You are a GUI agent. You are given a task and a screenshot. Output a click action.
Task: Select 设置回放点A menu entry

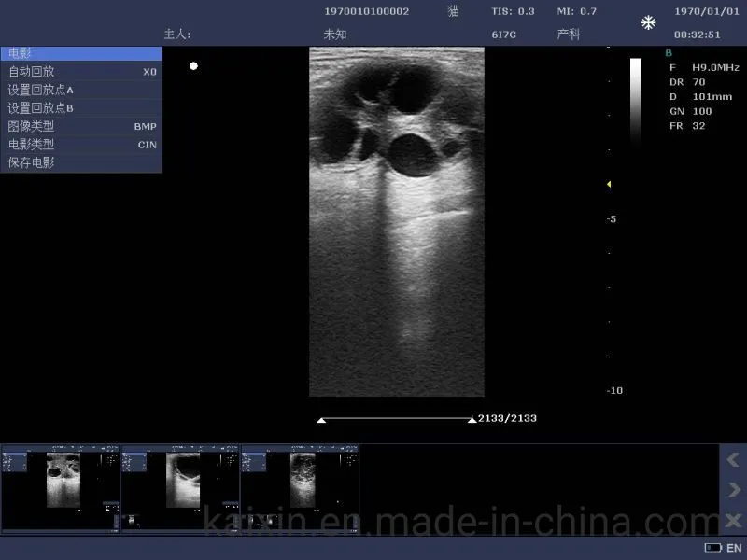coord(81,90)
